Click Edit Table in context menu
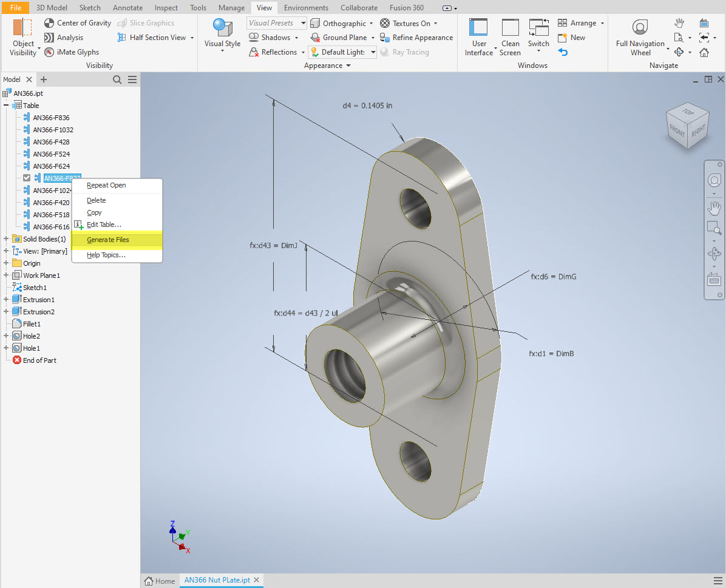The image size is (726, 588). click(104, 225)
